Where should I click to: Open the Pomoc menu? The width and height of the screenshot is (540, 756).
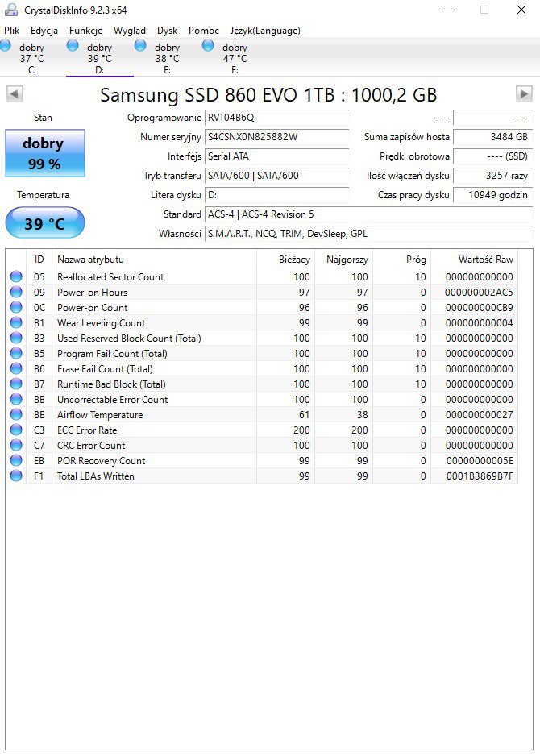click(x=203, y=31)
